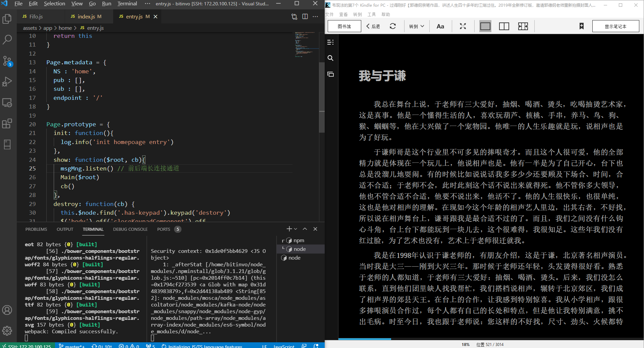Open the Extensions view
The width and height of the screenshot is (644, 348).
(x=7, y=124)
